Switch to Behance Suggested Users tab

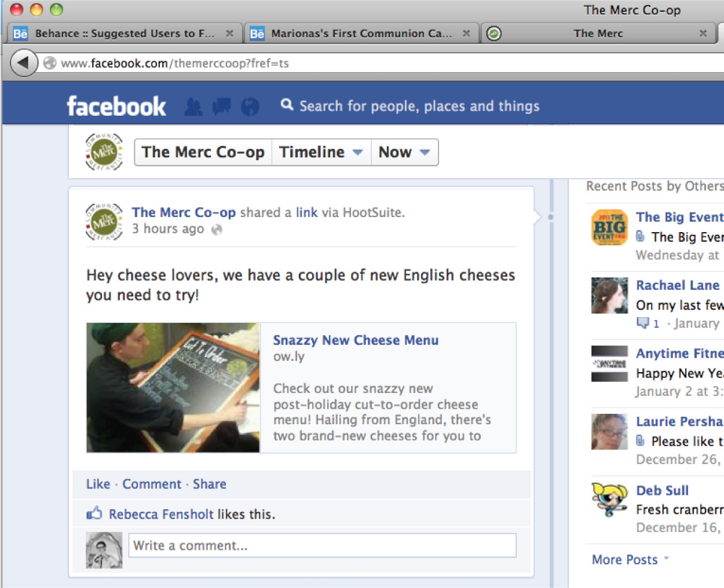click(124, 34)
